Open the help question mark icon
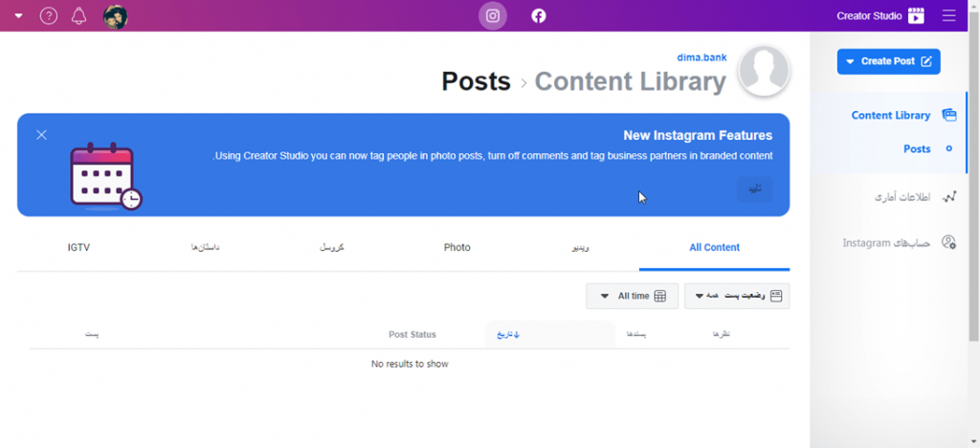980x448 pixels. [49, 15]
